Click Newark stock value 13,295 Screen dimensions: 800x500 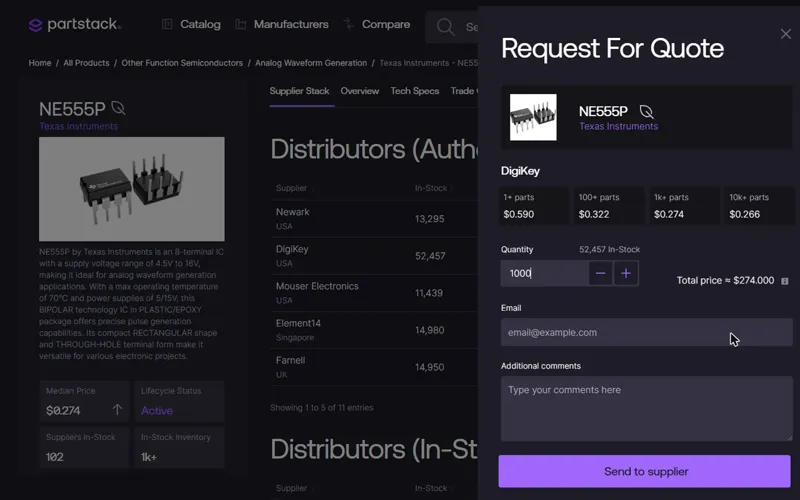pos(430,219)
